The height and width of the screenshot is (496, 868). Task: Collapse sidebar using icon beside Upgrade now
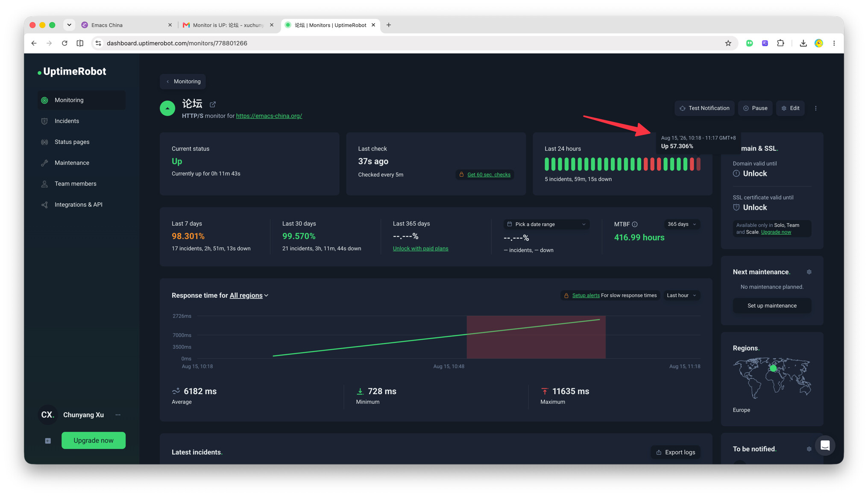[x=48, y=441]
